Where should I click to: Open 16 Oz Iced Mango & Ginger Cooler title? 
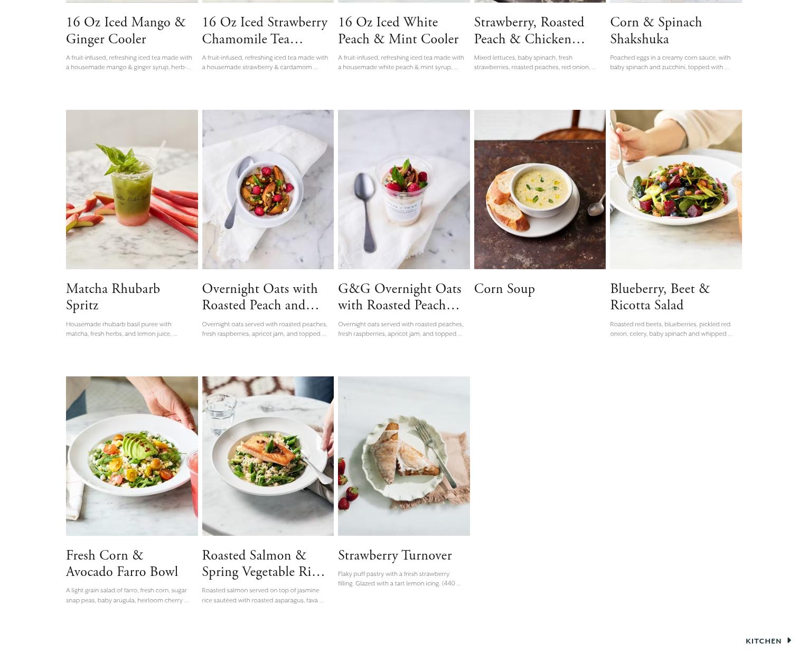(126, 31)
